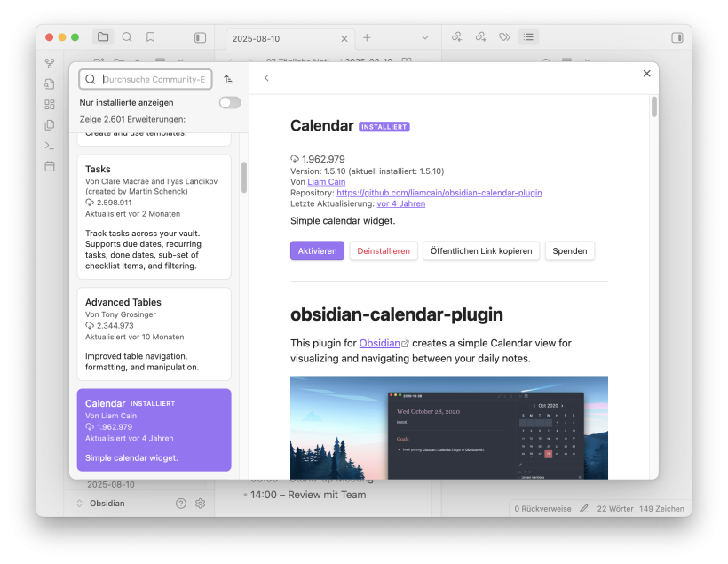Open the bookmarks icon in the top bar

[x=150, y=36]
